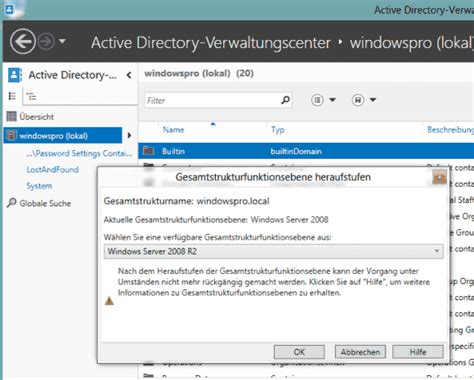Click the Globale Suche magnifier icon
Image resolution: width=474 pixels, height=380 pixels.
click(11, 203)
